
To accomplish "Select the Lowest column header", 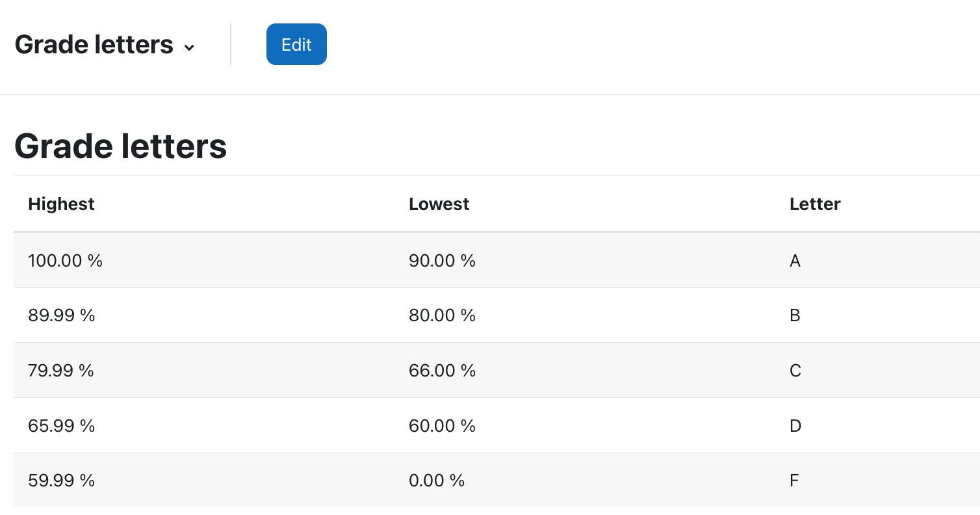I will click(439, 204).
